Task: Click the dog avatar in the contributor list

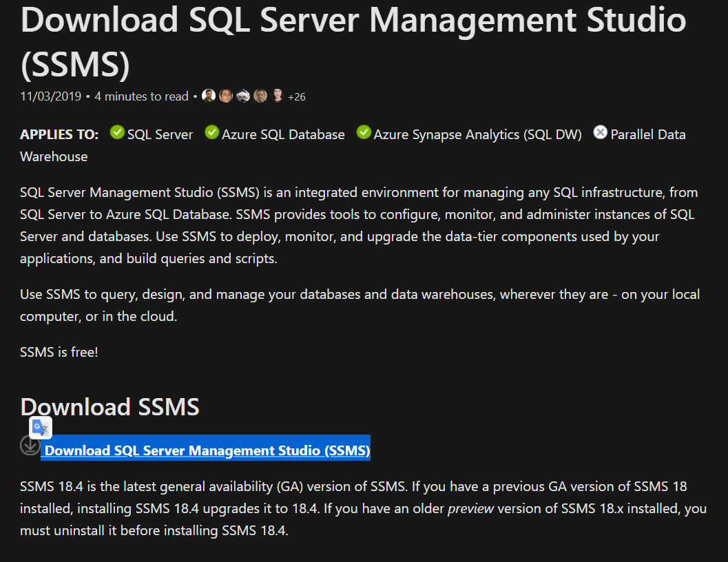Action: point(243,96)
